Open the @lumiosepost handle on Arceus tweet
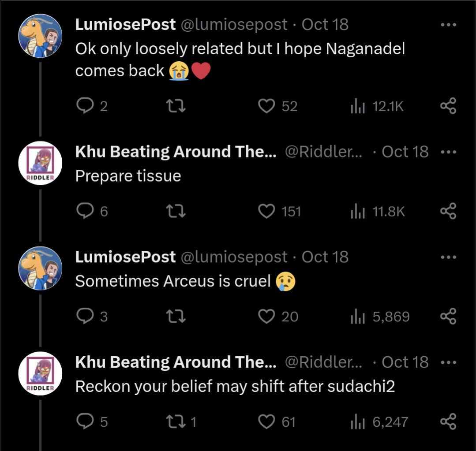This screenshot has width=476, height=451. click(234, 257)
